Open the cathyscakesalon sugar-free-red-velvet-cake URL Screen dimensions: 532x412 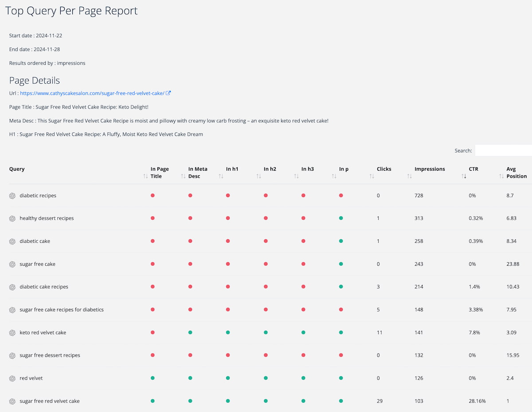pos(92,93)
